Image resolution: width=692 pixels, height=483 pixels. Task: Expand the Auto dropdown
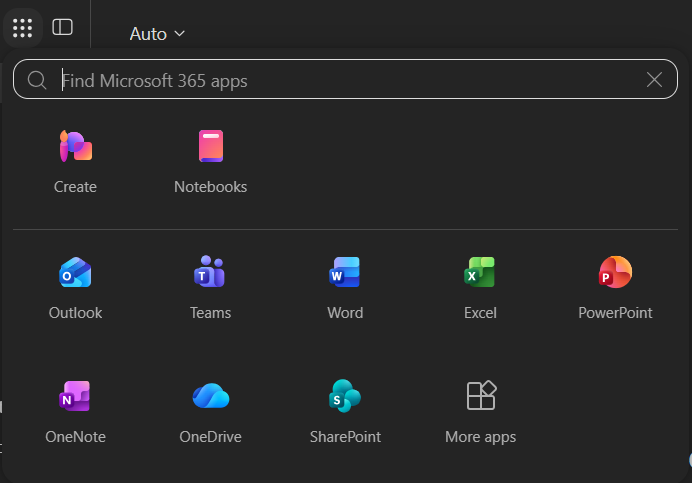click(x=157, y=34)
